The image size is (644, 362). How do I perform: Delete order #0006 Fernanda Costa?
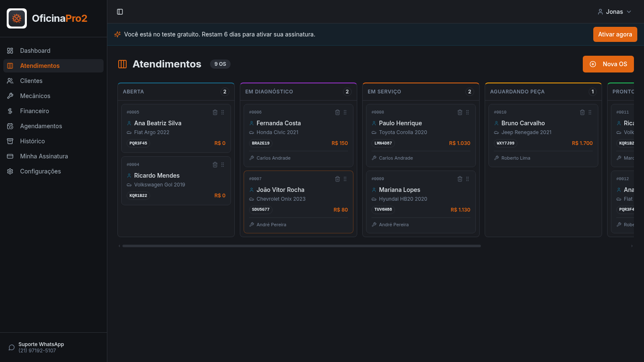point(338,112)
